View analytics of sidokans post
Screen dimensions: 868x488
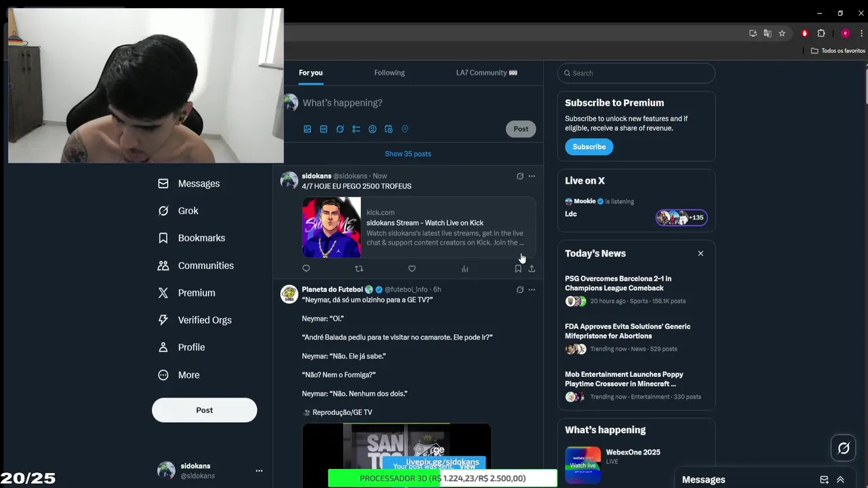(465, 268)
